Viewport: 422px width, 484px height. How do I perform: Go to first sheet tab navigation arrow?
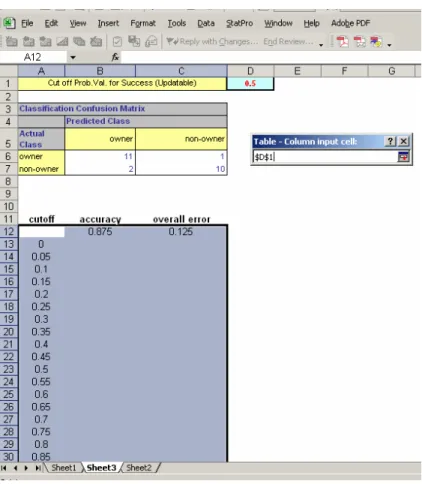[x=4, y=468]
